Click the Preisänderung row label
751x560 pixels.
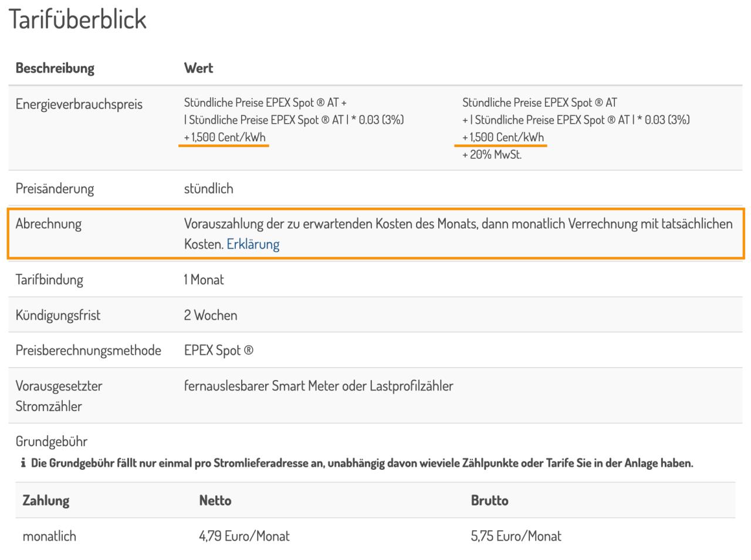tap(55, 189)
